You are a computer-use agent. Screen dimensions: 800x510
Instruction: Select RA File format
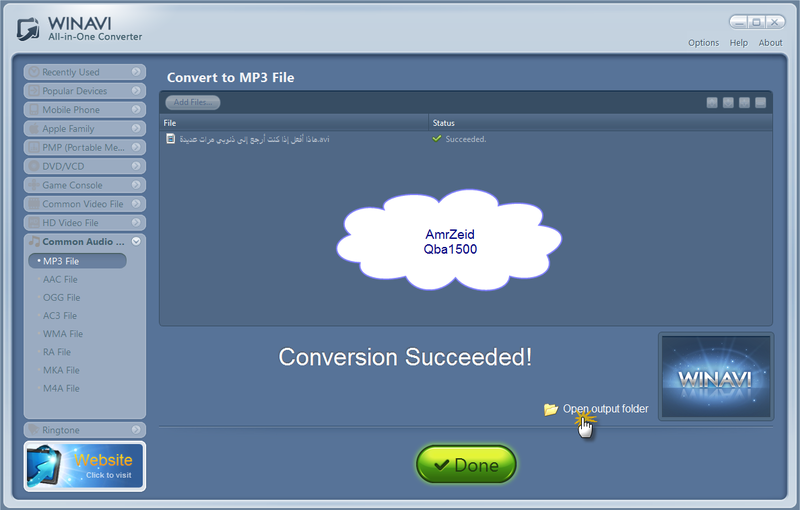[x=57, y=352]
